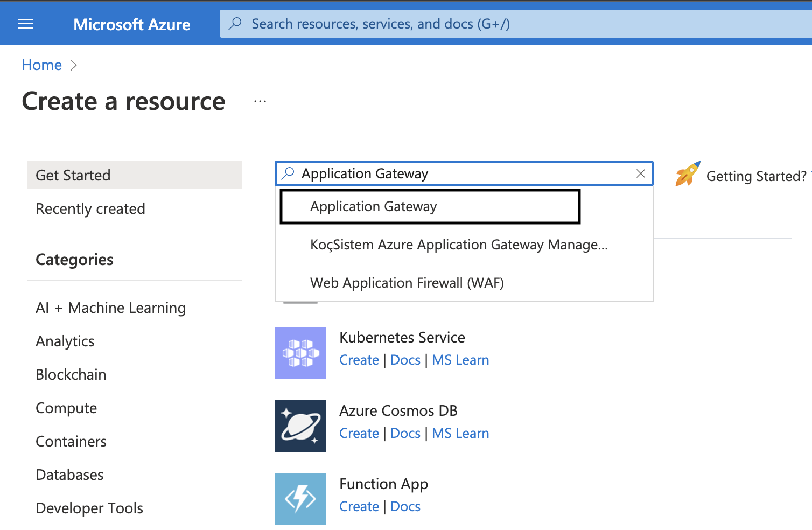The image size is (812, 530).
Task: Open Recently created section
Action: [90, 209]
